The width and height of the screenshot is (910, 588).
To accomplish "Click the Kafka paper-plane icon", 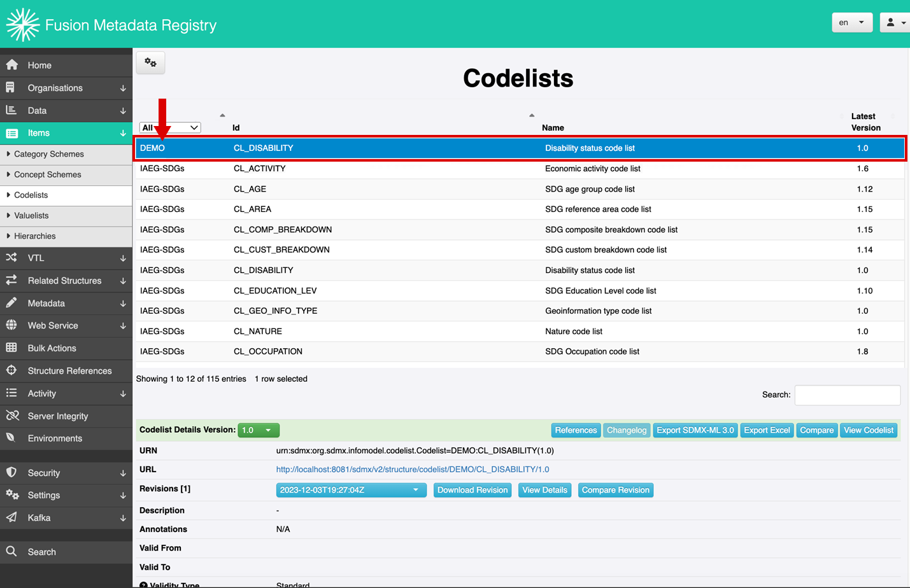I will pyautogui.click(x=12, y=517).
